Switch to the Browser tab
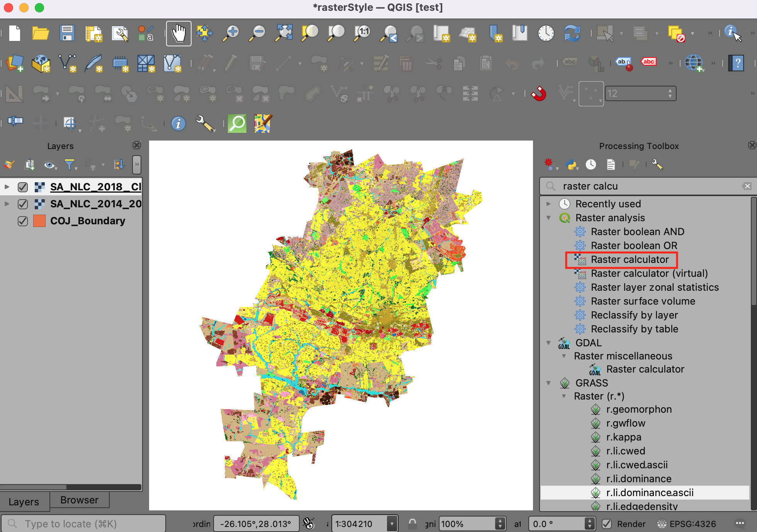757x532 pixels. (x=79, y=500)
